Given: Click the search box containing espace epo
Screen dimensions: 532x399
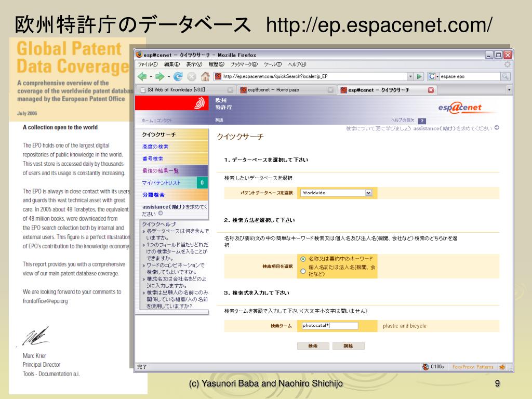Looking at the screenshot, I should pos(470,76).
